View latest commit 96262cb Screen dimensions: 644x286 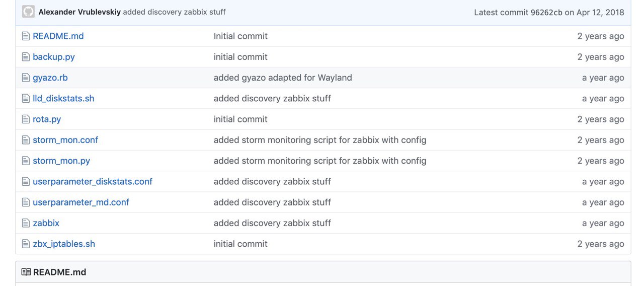point(546,12)
